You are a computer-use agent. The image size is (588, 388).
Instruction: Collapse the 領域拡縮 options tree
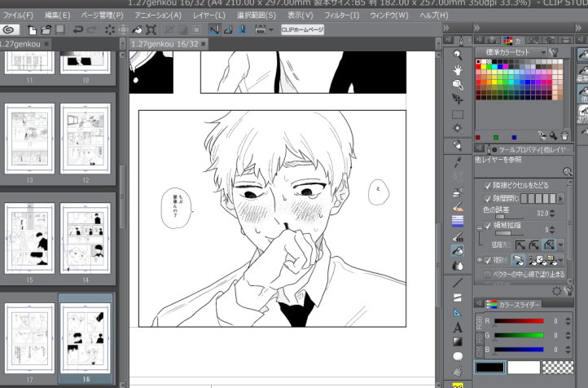(x=479, y=227)
